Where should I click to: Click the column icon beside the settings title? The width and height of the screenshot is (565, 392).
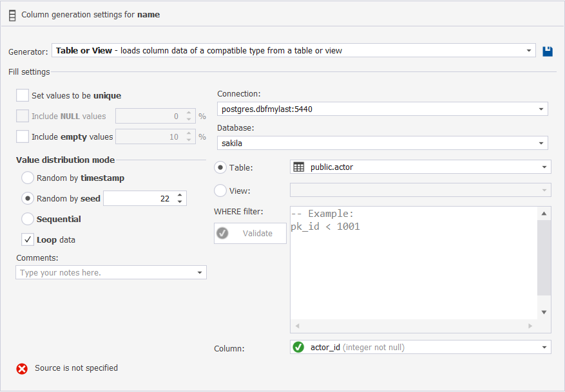click(12, 15)
